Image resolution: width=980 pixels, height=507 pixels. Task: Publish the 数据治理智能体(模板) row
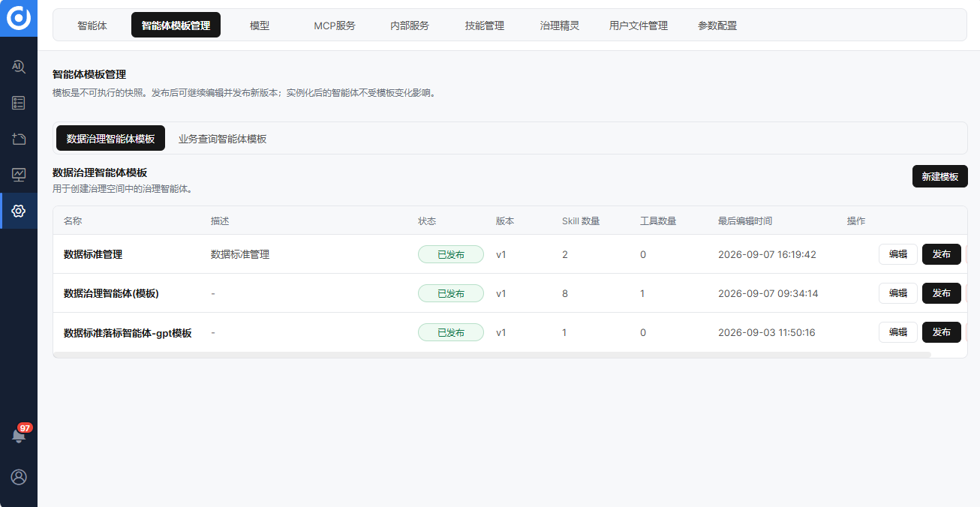[942, 293]
